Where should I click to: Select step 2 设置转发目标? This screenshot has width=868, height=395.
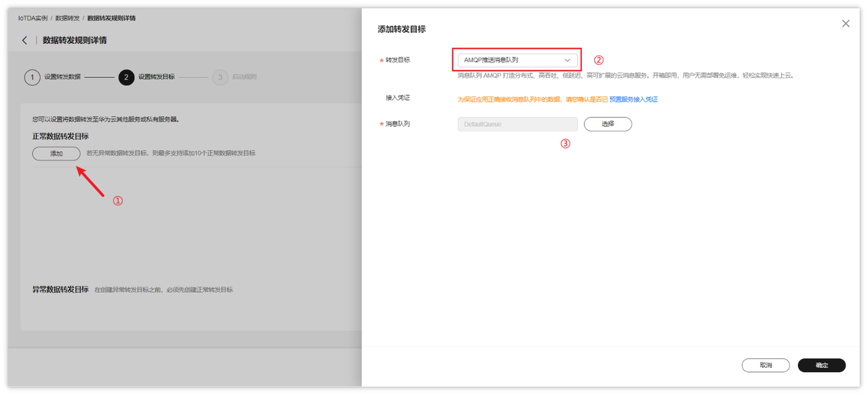[x=146, y=77]
